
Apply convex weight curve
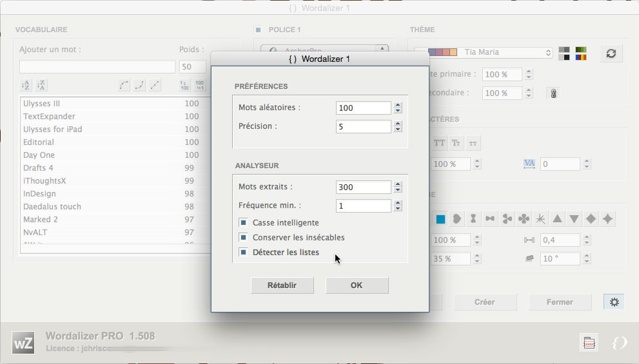tap(139, 85)
